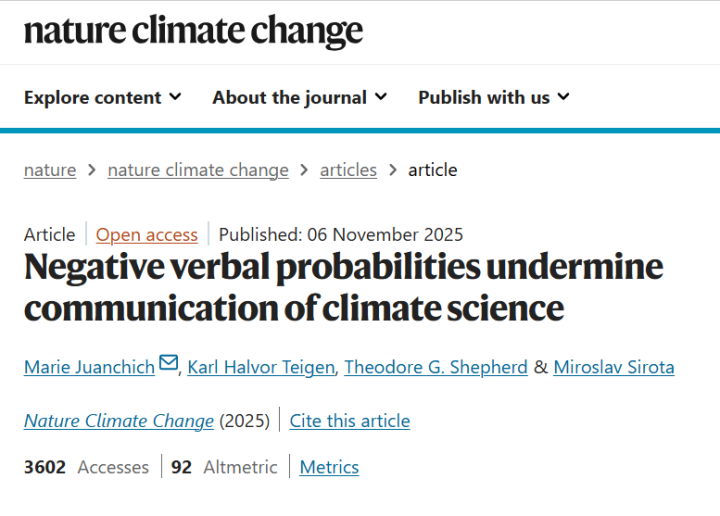Open Miroslav Sirota author info
The height and width of the screenshot is (516, 720).
coord(614,367)
